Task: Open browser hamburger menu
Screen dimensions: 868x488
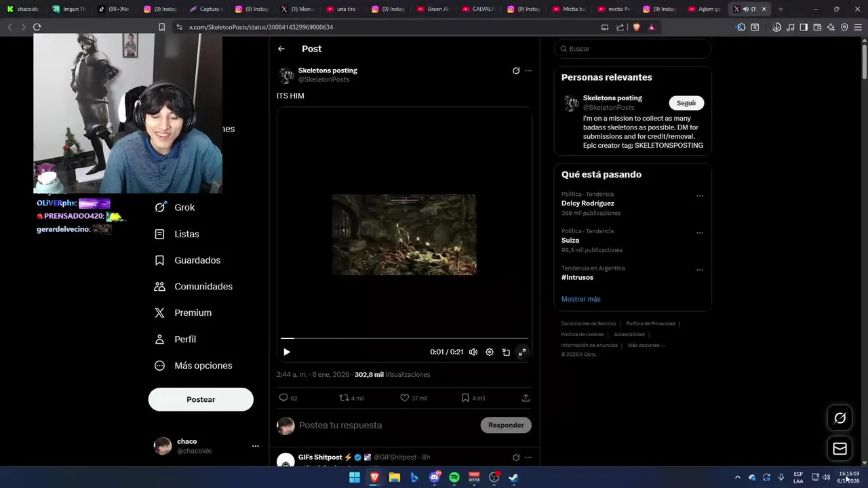Action: pos(858,27)
